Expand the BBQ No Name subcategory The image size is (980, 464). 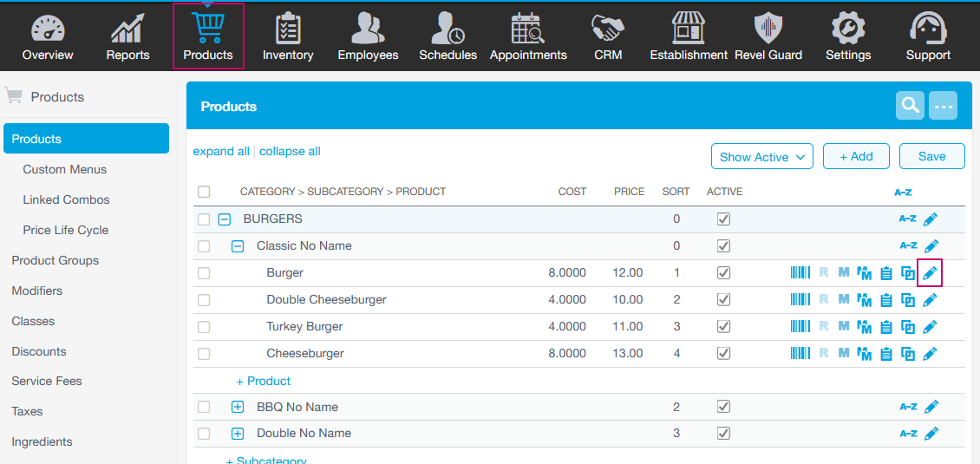tap(238, 407)
